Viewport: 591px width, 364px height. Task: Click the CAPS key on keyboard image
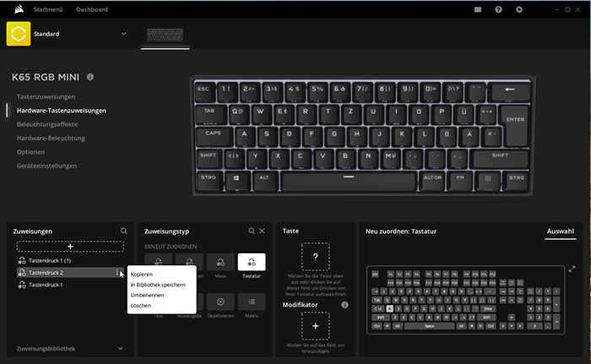214,136
